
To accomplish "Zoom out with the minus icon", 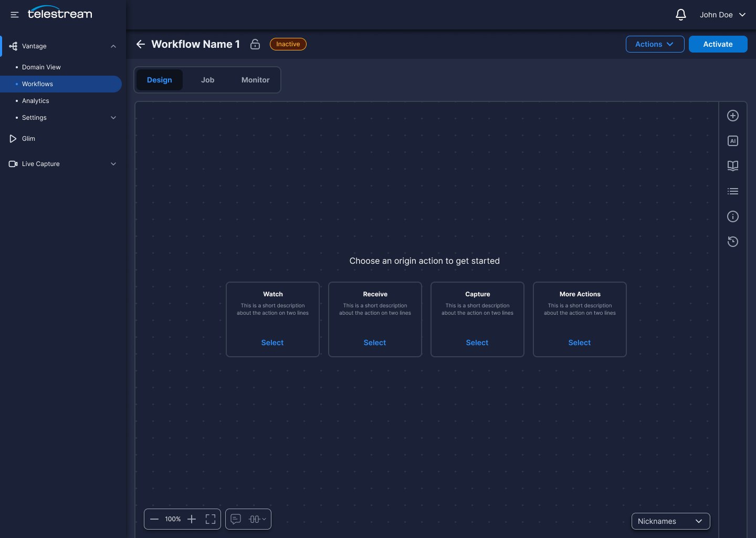I will (154, 519).
